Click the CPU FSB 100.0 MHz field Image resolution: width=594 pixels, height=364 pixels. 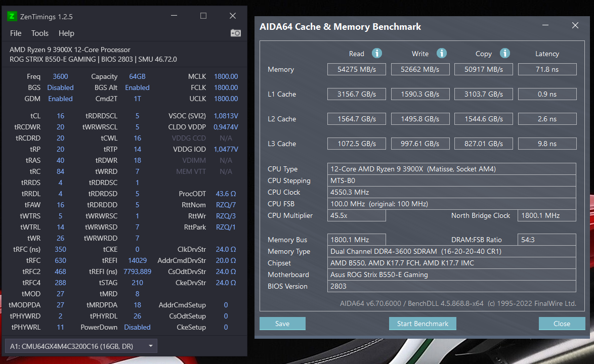pos(451,204)
